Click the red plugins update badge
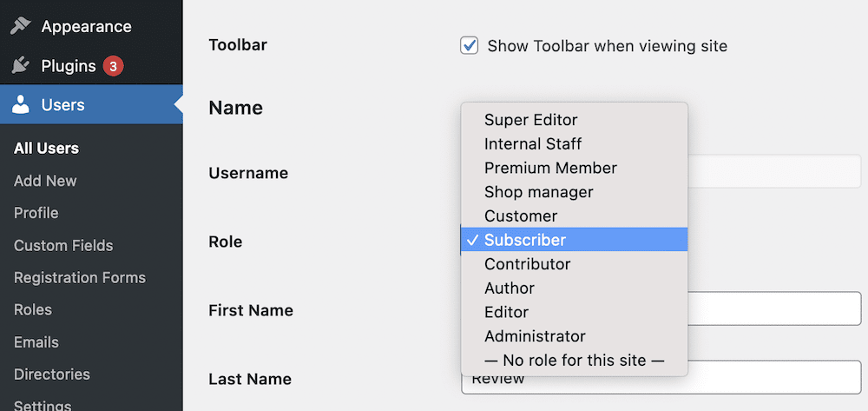 point(113,66)
